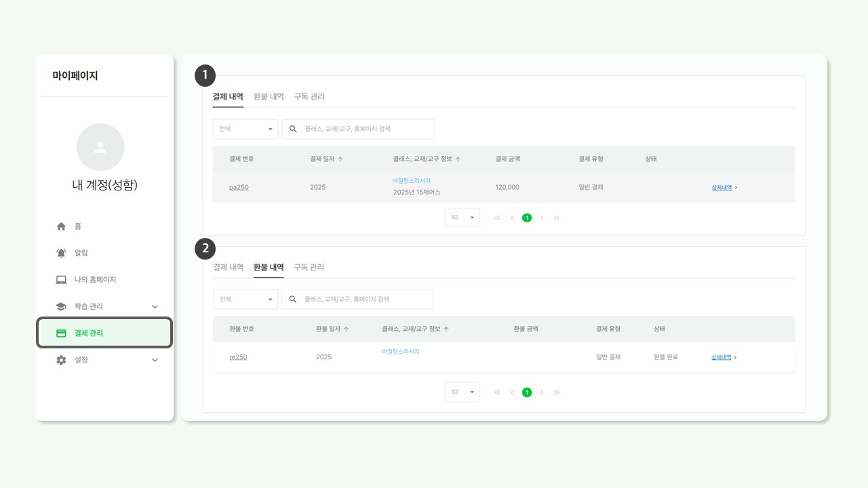The image size is (868, 488).
Task: Open payment number pa250 link
Action: [x=239, y=187]
